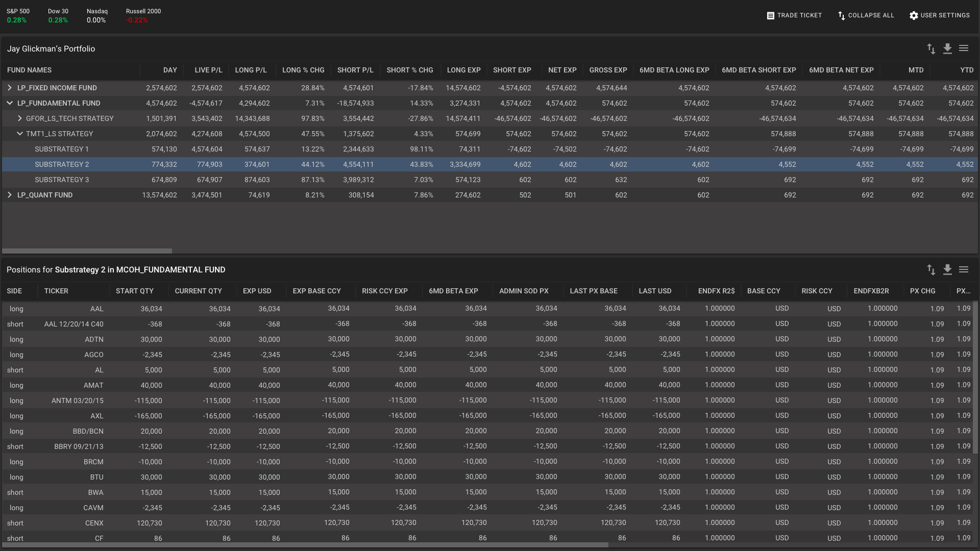The image size is (980, 551).
Task: Click the portfolio table horizontal scrollbar
Action: click(x=87, y=251)
